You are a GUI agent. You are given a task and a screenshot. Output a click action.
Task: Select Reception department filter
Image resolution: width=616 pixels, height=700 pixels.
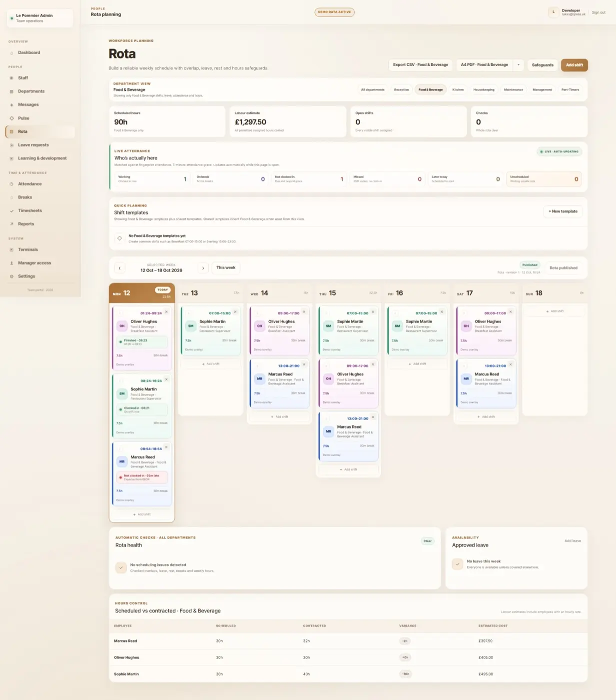coord(401,90)
